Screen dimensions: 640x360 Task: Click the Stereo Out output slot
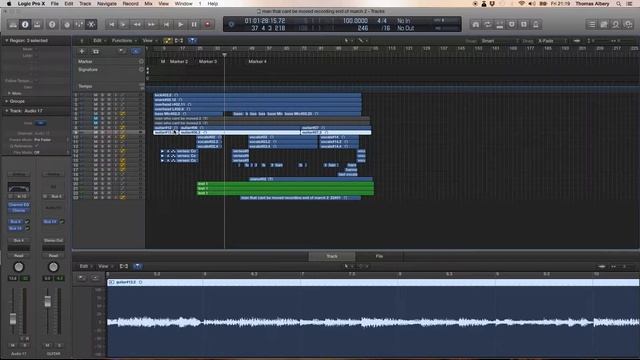[x=53, y=240]
